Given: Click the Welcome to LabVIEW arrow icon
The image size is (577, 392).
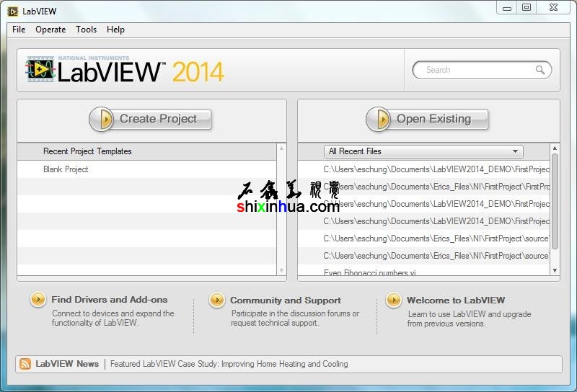Looking at the screenshot, I should pyautogui.click(x=393, y=300).
